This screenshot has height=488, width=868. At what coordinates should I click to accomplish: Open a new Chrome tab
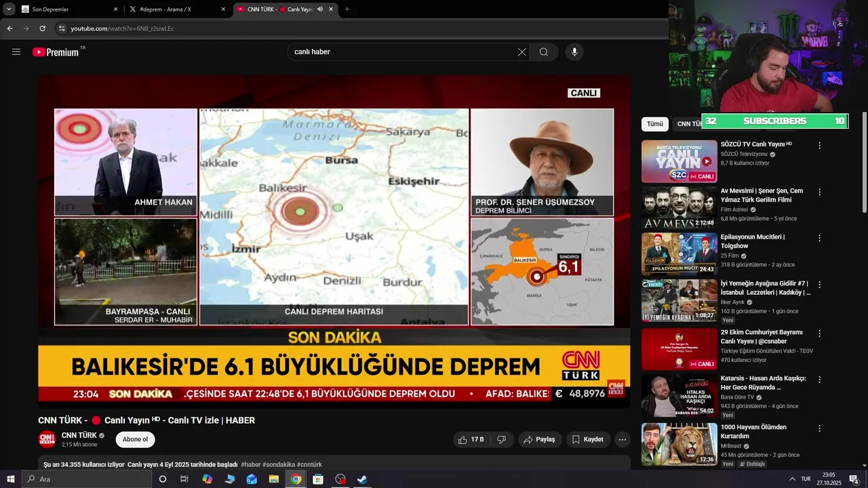point(347,9)
